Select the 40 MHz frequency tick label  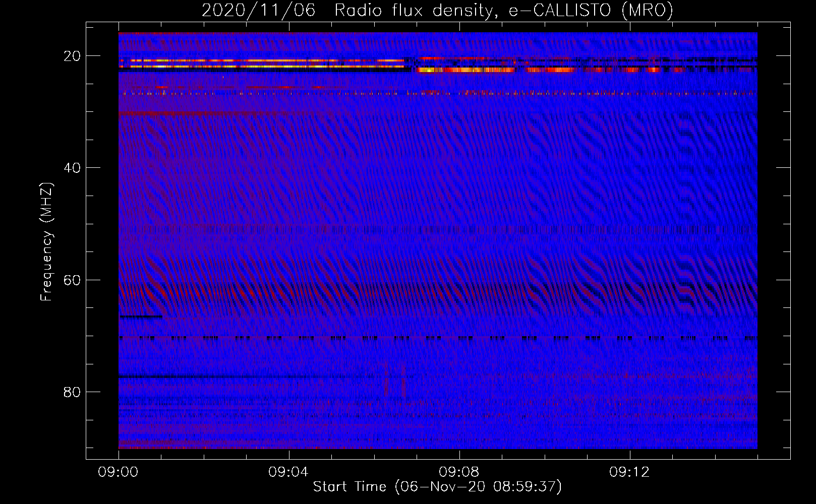pos(72,168)
